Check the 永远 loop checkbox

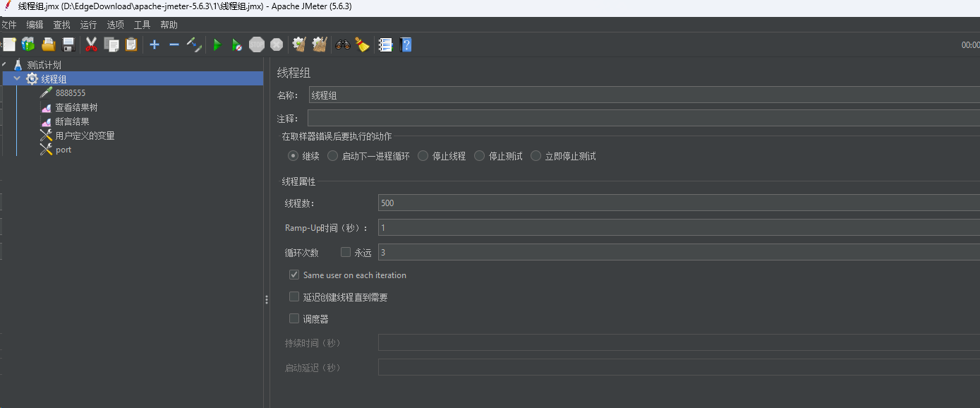point(346,252)
